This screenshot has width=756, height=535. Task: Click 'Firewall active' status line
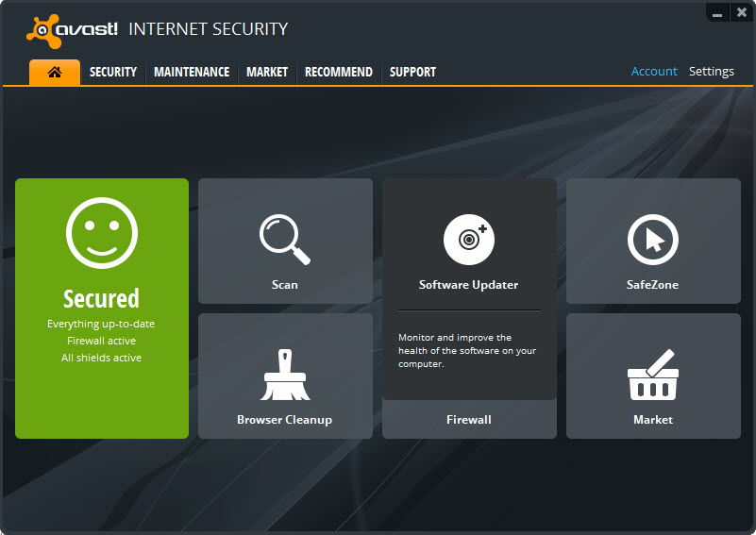point(101,341)
